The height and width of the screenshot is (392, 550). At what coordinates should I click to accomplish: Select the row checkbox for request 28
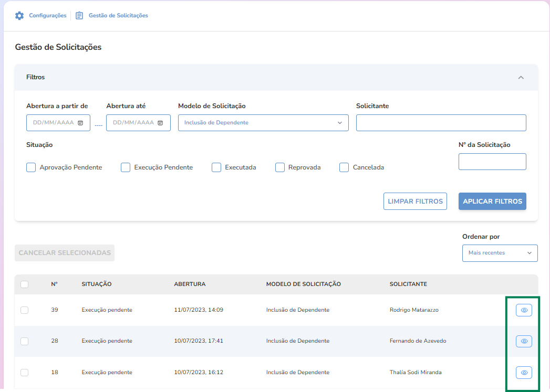pos(24,341)
